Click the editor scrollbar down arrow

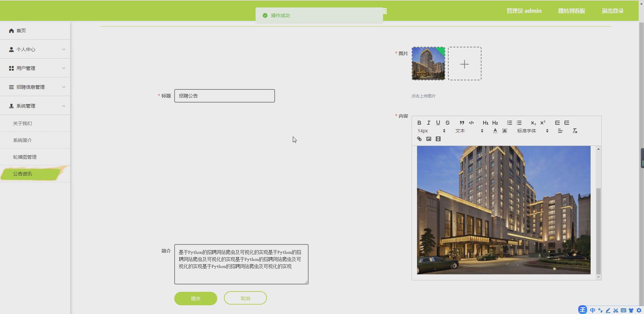coord(598,277)
